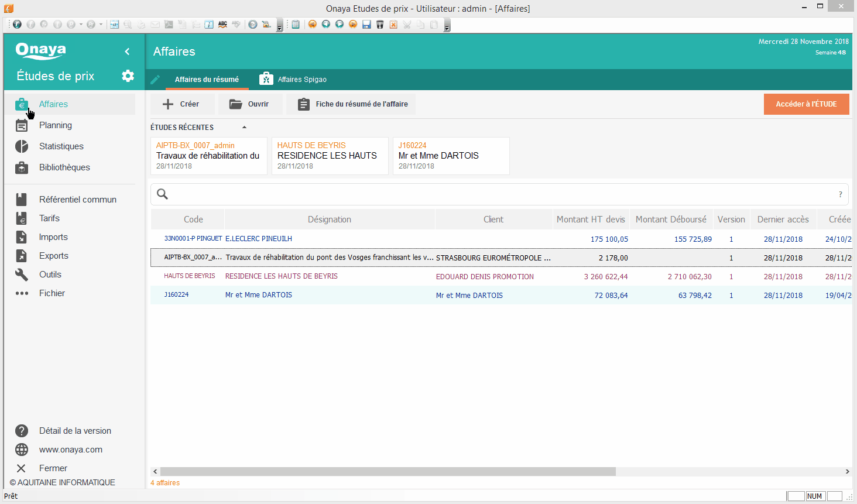Open recent study HAUTS DE BEYRIS card
Image resolution: width=857 pixels, height=504 pixels.
330,156
